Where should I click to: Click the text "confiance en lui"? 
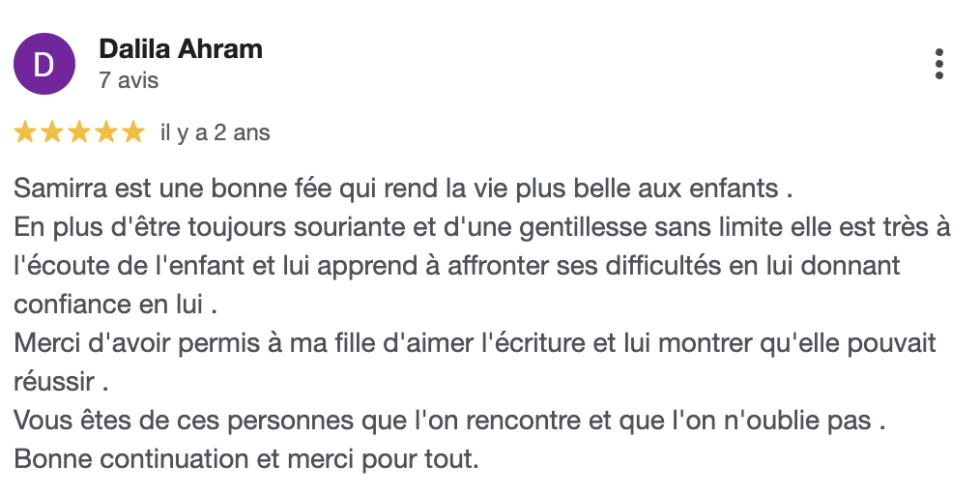click(108, 304)
